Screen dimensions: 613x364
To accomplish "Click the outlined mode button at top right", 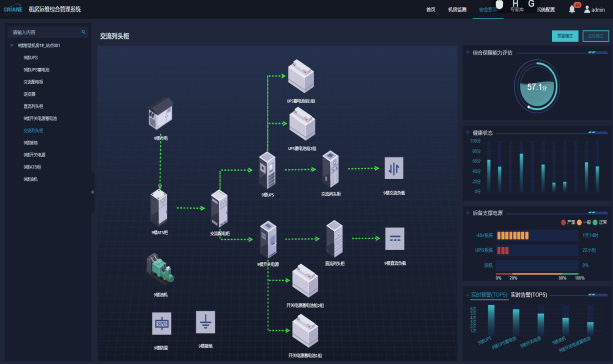I will (595, 36).
